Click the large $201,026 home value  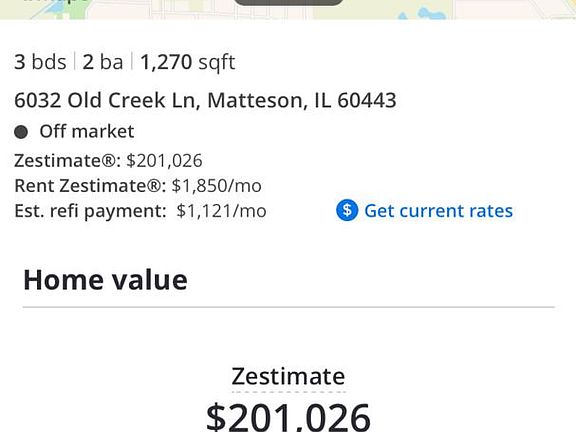click(288, 417)
